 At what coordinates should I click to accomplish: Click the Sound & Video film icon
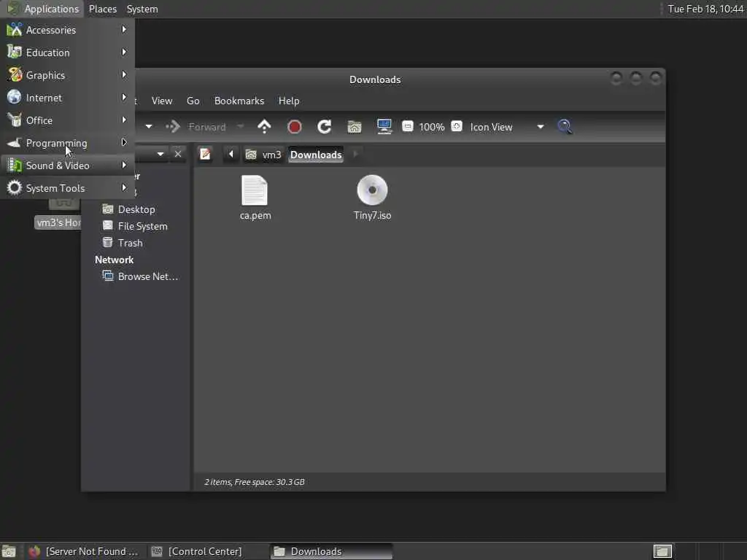point(15,166)
